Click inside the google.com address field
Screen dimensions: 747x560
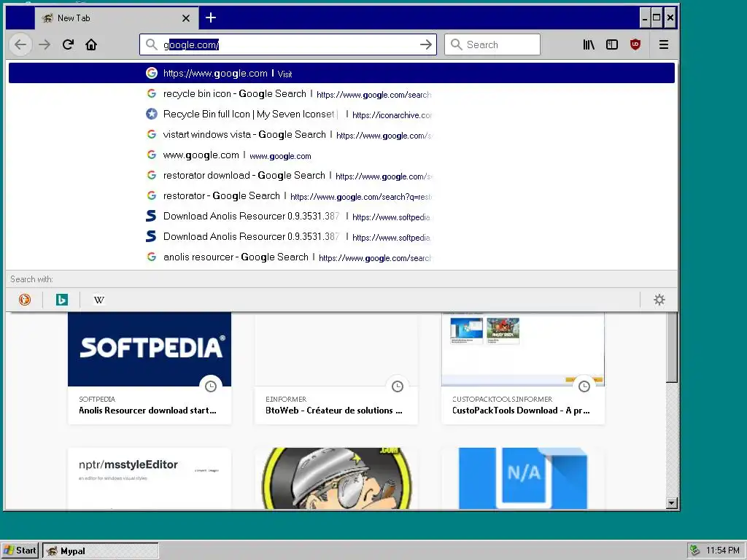pyautogui.click(x=288, y=44)
